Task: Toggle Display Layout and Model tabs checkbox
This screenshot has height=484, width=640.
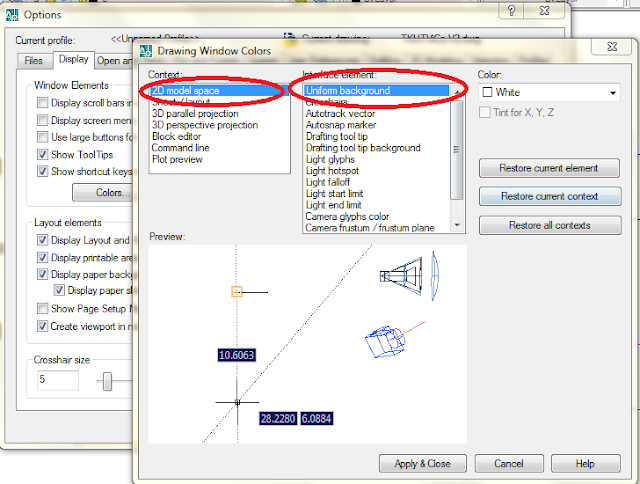Action: point(42,240)
